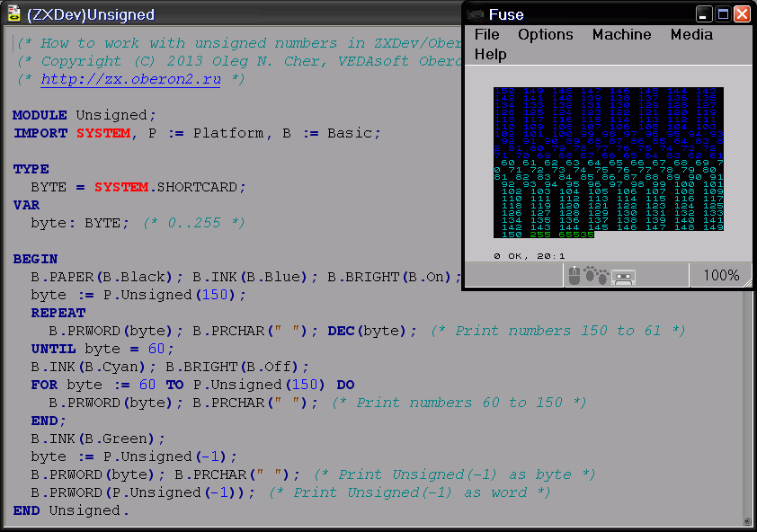
Task: Click the DO keyword at end of FOR line
Action: (x=345, y=385)
